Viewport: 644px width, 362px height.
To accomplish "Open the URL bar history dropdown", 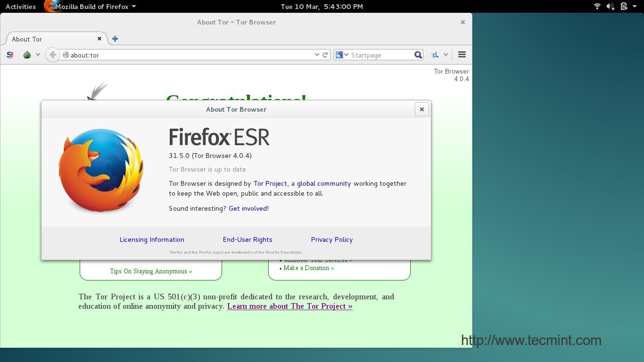I will [x=317, y=55].
